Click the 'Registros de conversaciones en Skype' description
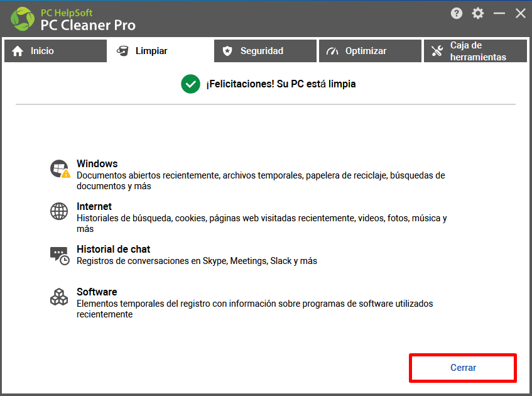This screenshot has width=532, height=396. (x=197, y=261)
